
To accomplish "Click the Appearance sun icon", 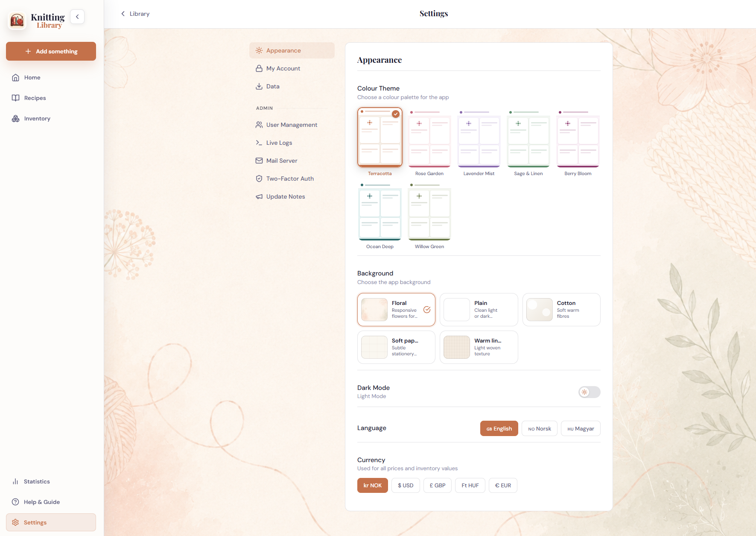I will (259, 50).
